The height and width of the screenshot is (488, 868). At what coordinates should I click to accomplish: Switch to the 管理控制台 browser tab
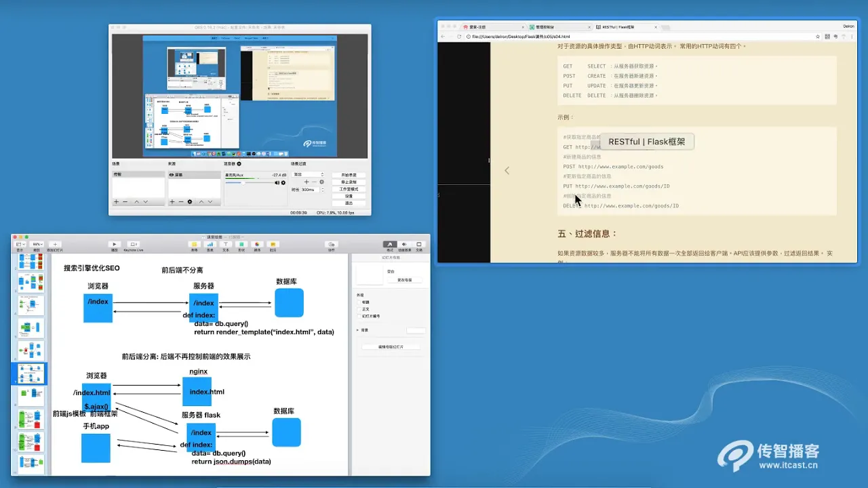click(x=559, y=27)
